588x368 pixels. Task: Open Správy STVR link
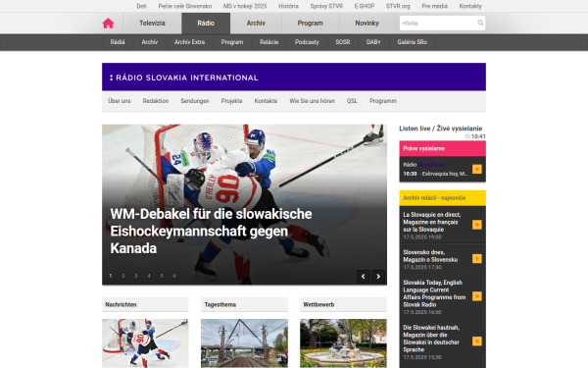[326, 6]
